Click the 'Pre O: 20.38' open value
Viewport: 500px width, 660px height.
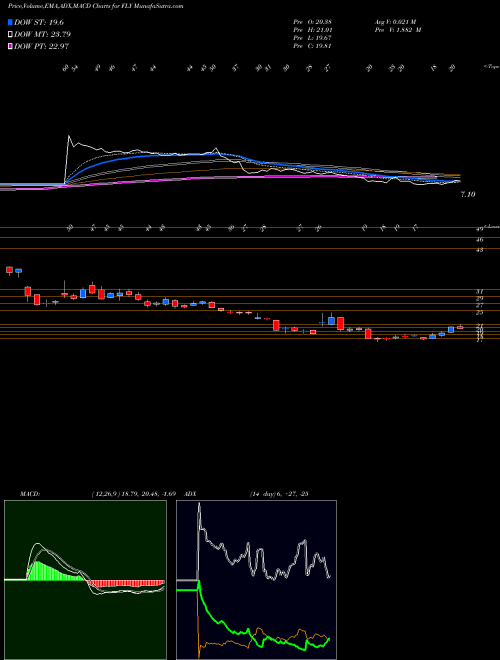coord(314,21)
